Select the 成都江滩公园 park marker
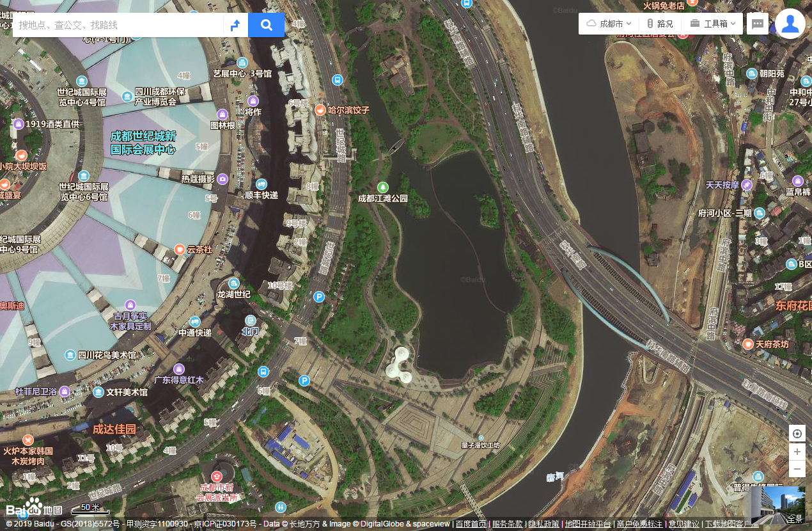 pos(383,187)
